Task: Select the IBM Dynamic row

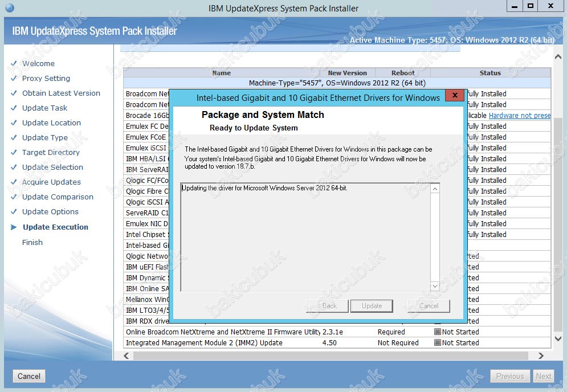Action: pyautogui.click(x=147, y=278)
